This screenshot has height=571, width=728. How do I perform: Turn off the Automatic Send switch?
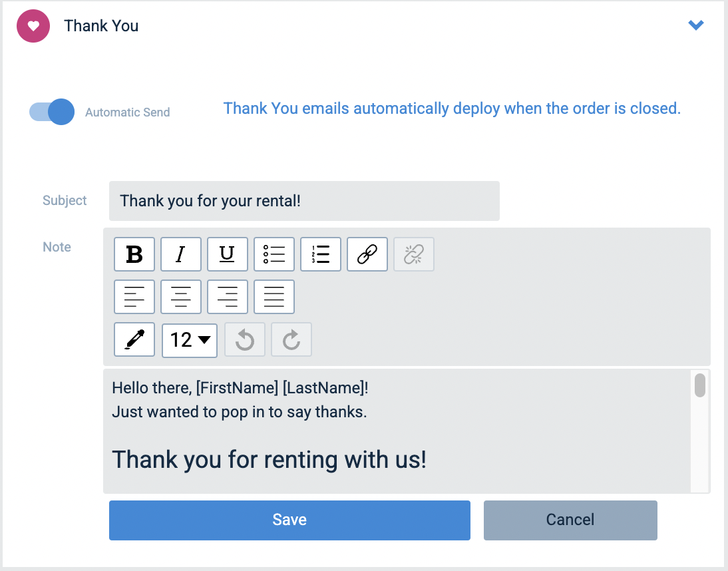pos(51,112)
